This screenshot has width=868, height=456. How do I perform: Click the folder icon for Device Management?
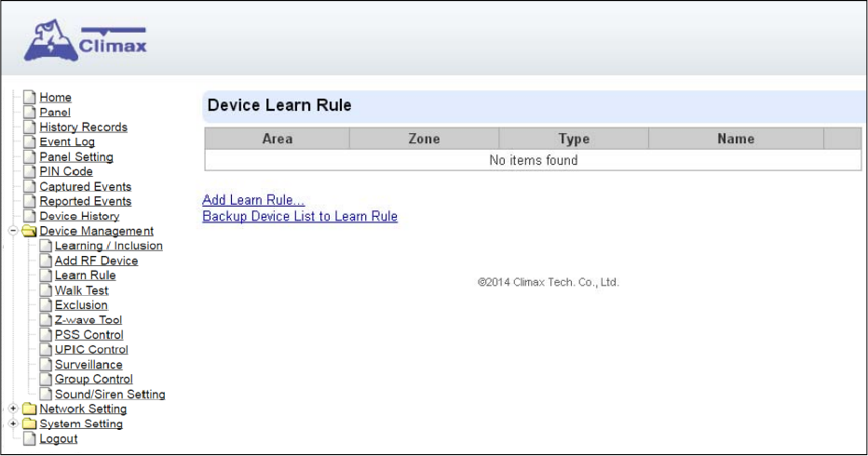30,231
